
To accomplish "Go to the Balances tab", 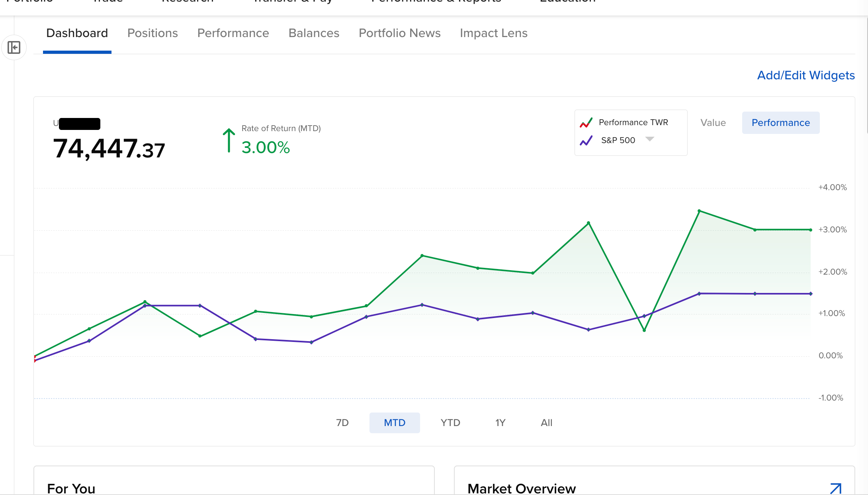I will [x=314, y=33].
